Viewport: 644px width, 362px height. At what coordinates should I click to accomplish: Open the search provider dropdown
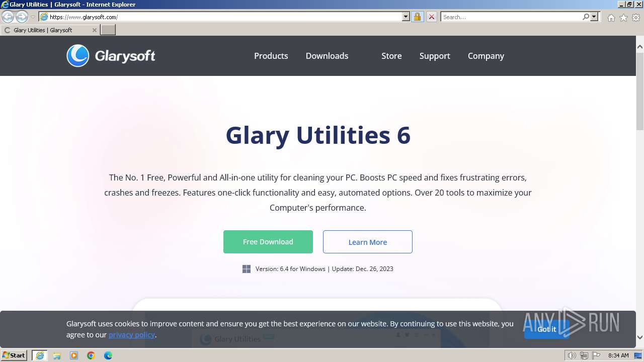point(594,17)
